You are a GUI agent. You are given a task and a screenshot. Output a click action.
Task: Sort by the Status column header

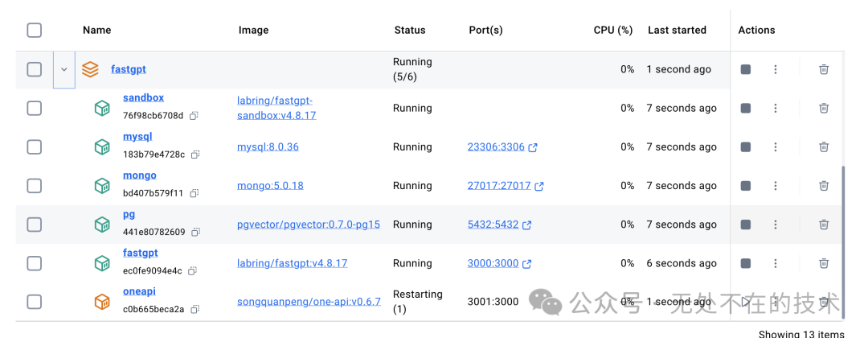click(410, 30)
